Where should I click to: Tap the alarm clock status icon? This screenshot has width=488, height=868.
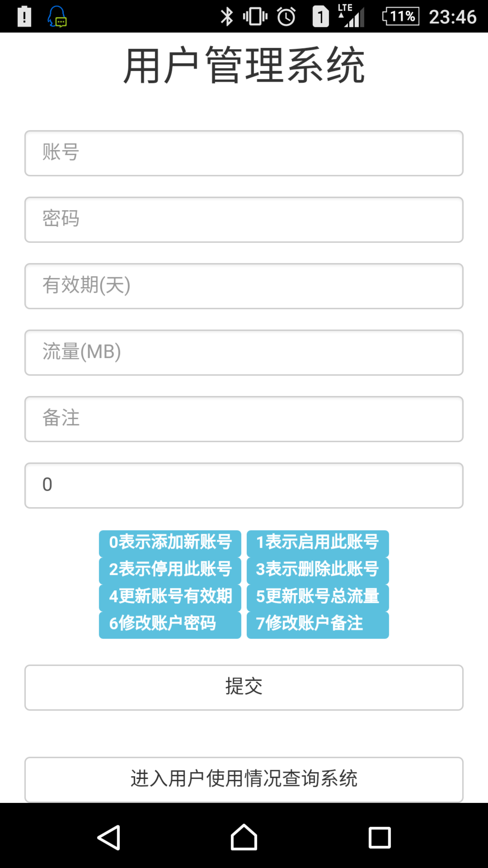[286, 17]
